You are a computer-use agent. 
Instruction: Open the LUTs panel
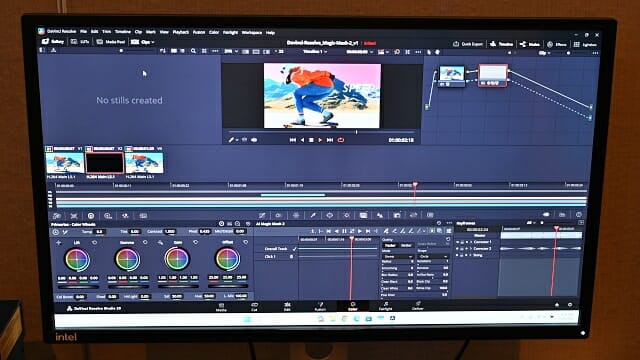pos(80,42)
